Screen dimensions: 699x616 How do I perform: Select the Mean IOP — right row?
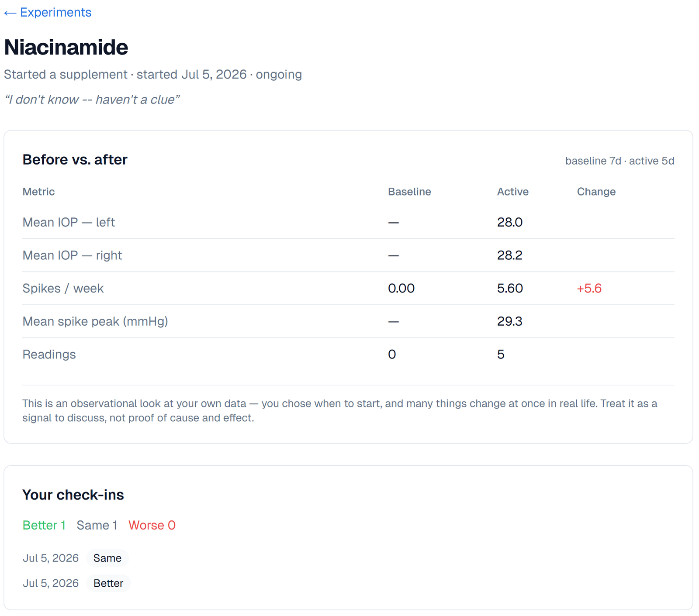tap(348, 255)
